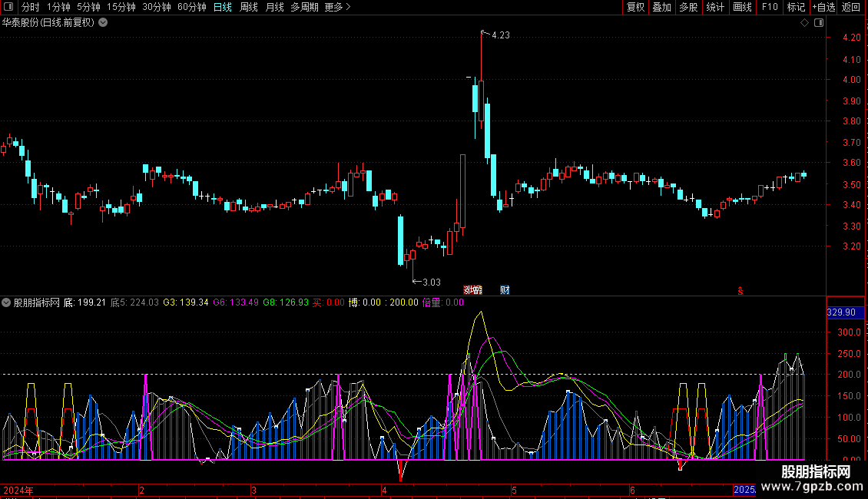Expand the 华泰股份 stock title dropdown
This screenshot has height=499, width=868.
pos(103,22)
